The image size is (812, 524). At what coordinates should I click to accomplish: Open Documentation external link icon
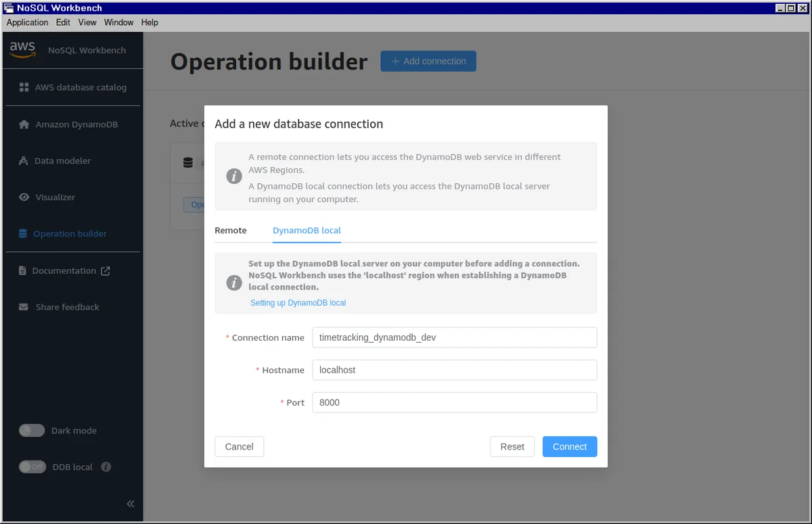click(x=105, y=270)
